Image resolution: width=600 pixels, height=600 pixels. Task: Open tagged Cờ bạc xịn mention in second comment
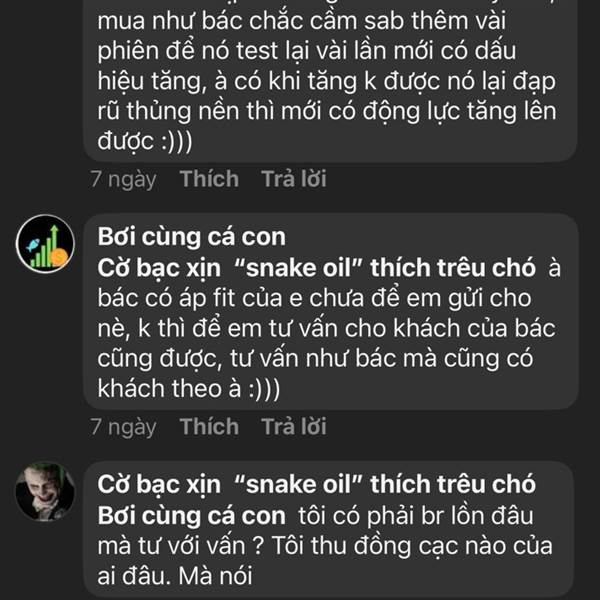pyautogui.click(x=316, y=268)
